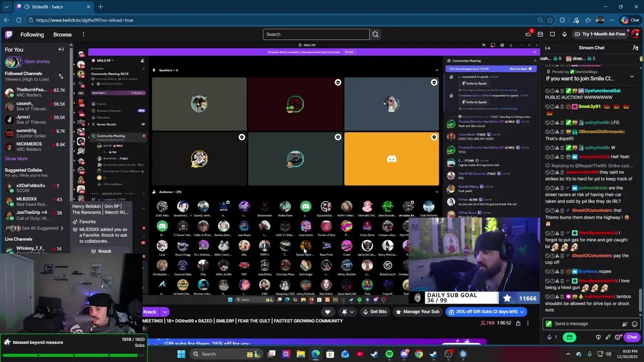The width and height of the screenshot is (644, 362).
Task: Click Disable in the streamer mode banner
Action: (349, 52)
